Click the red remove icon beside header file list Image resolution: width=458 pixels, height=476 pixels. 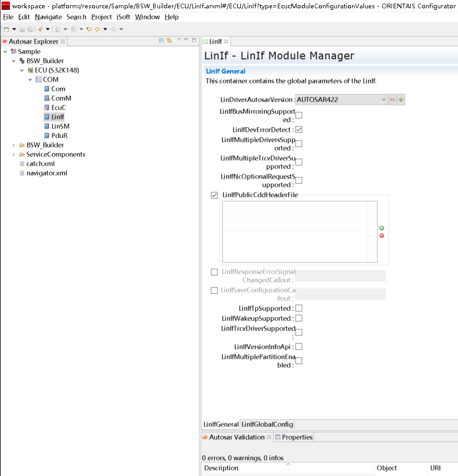click(382, 236)
